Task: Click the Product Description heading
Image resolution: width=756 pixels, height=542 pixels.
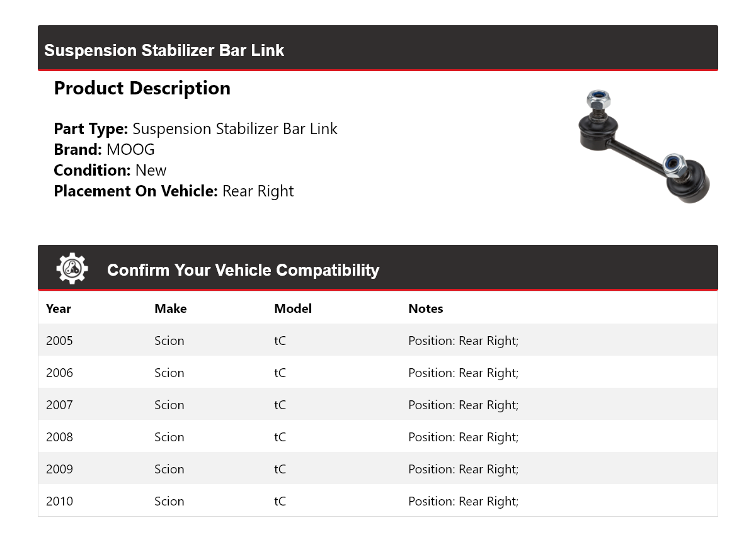Action: point(142,88)
